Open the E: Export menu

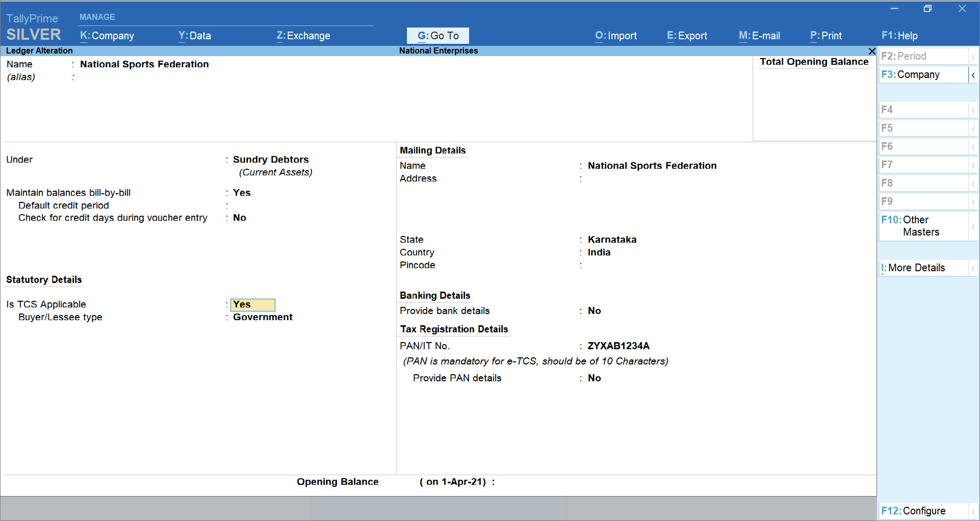(x=687, y=36)
